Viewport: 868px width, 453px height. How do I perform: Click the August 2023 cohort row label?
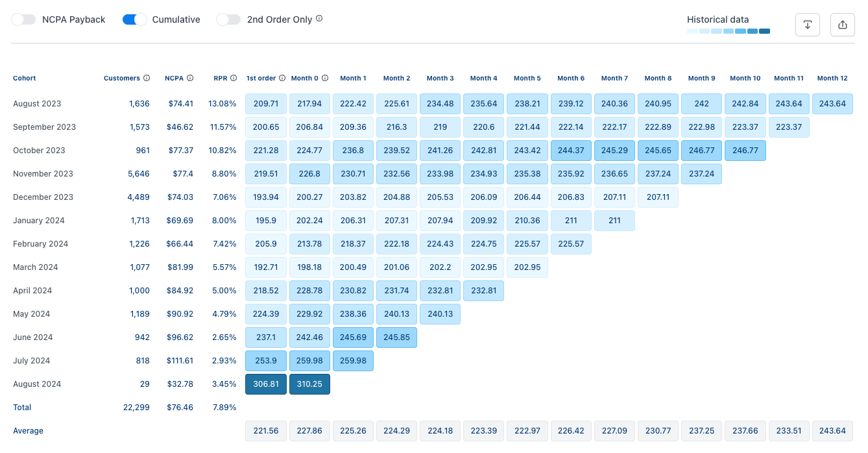point(37,104)
